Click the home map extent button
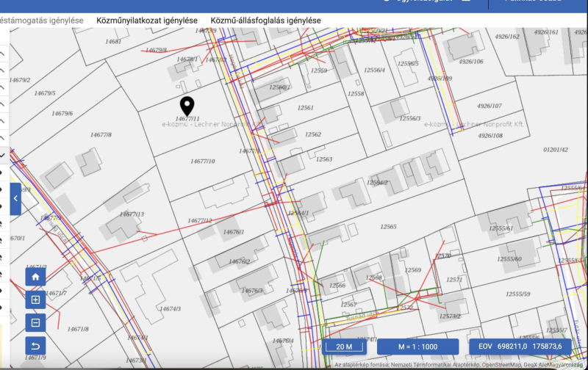Screen dimensions: 588x370 [x=35, y=277]
